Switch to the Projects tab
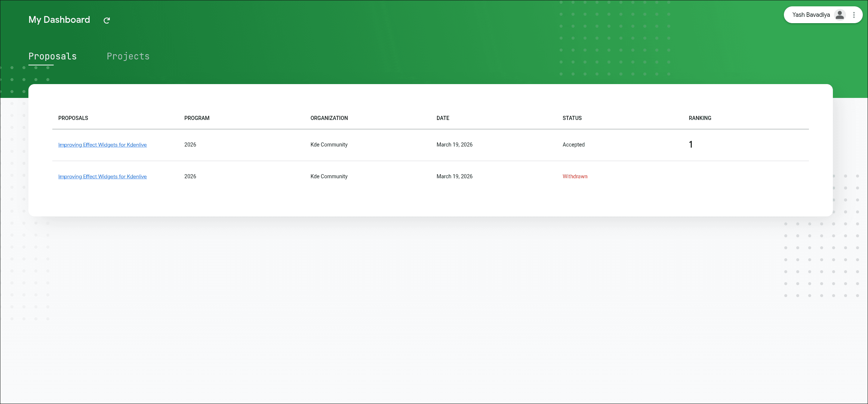Screen dimensions: 868x404 coord(128,56)
